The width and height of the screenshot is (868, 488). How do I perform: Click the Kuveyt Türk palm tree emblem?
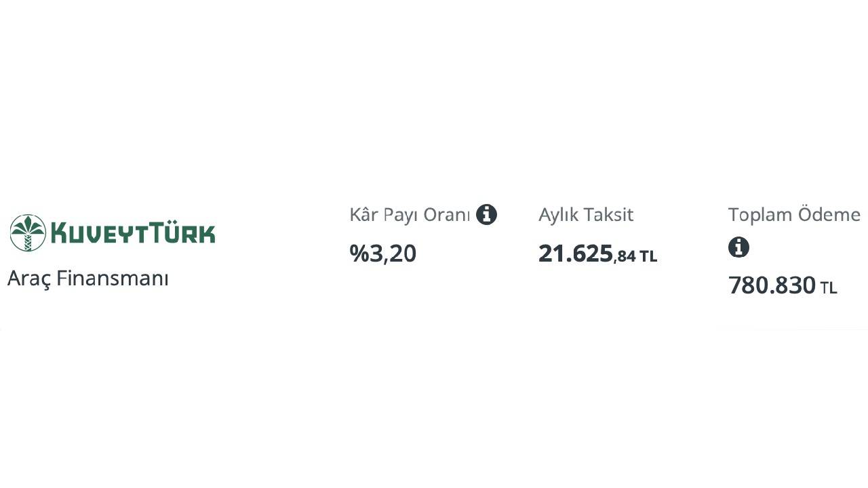click(28, 232)
